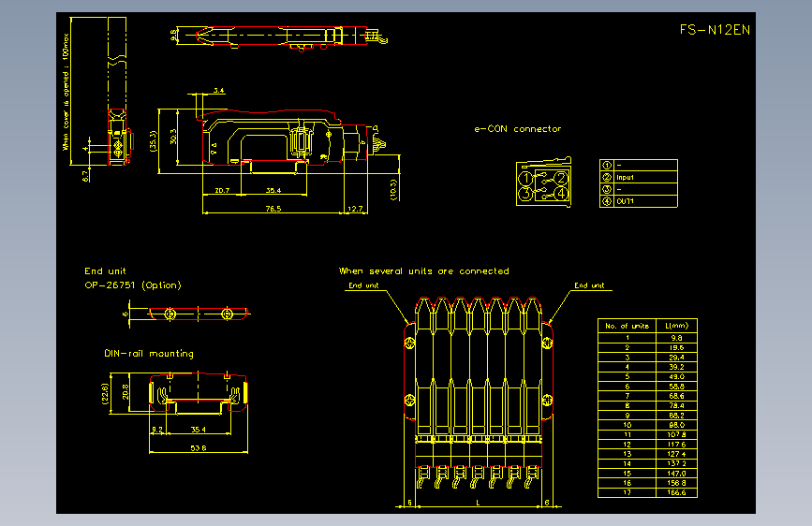
Task: Click the '30.3' vertical height dimension
Action: [x=173, y=137]
